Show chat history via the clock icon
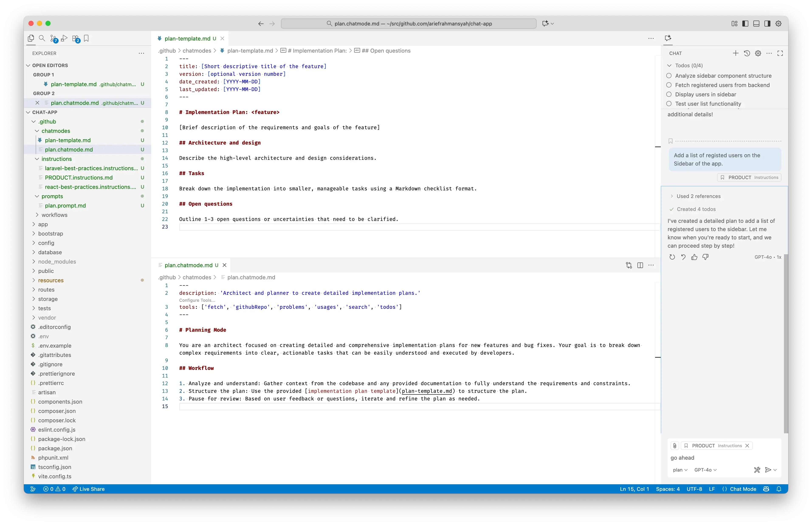Image resolution: width=812 pixels, height=525 pixels. pyautogui.click(x=747, y=53)
